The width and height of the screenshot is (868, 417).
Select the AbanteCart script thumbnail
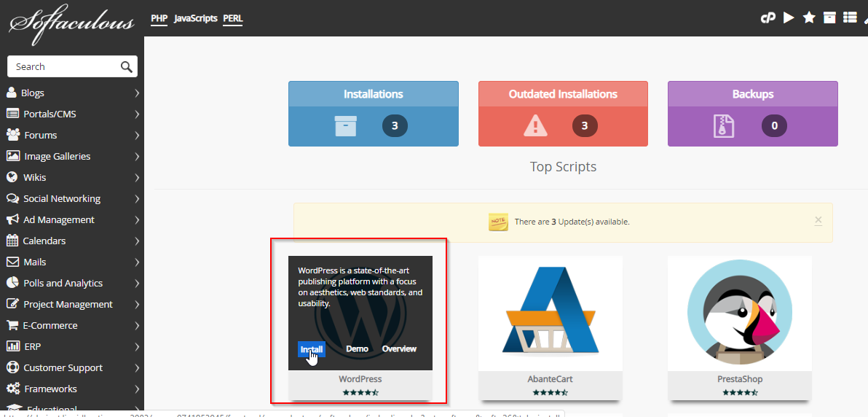pyautogui.click(x=551, y=313)
